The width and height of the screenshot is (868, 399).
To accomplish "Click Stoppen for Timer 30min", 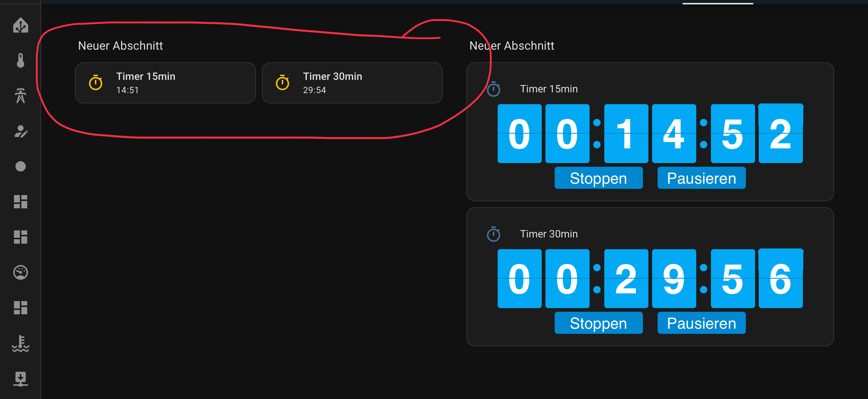I will pyautogui.click(x=598, y=323).
